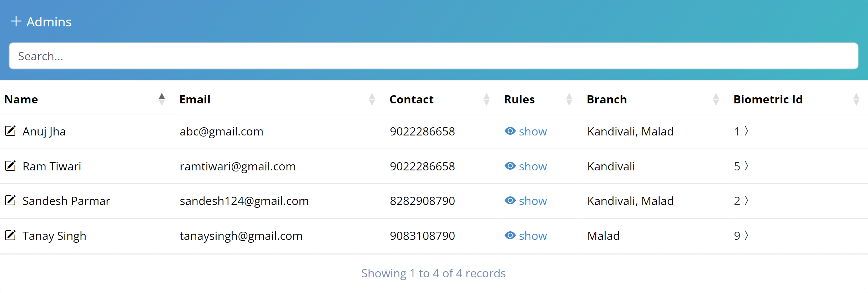Click the Rules column header
The width and height of the screenshot is (868, 293).
[x=519, y=99]
